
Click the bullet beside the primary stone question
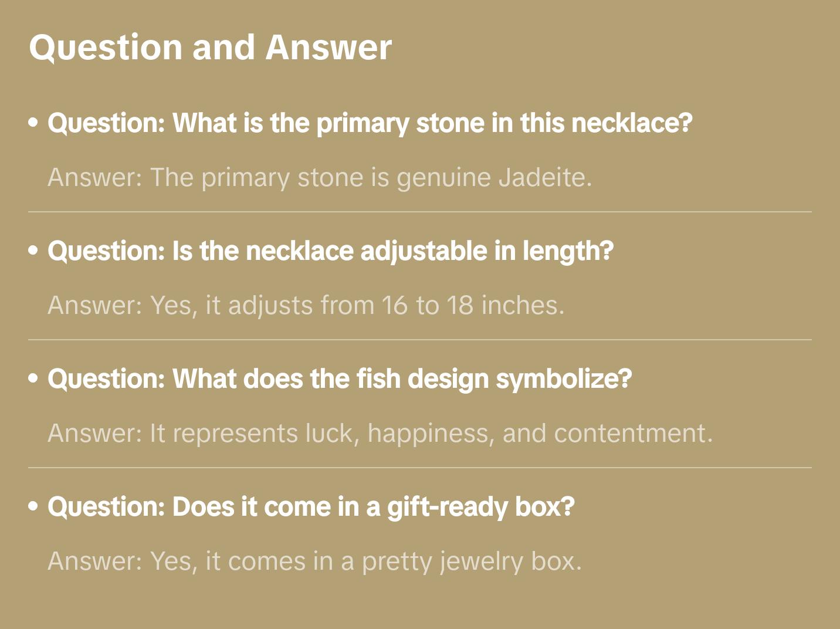click(x=33, y=123)
